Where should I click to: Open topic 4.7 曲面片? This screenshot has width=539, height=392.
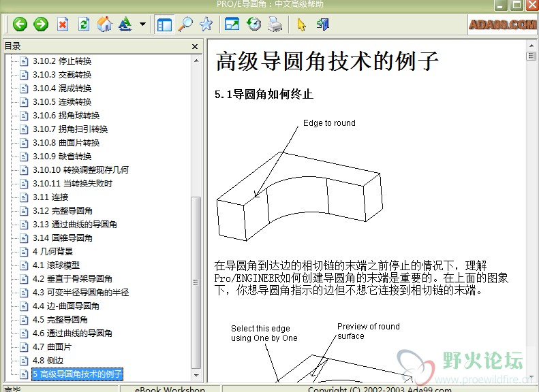[52, 346]
